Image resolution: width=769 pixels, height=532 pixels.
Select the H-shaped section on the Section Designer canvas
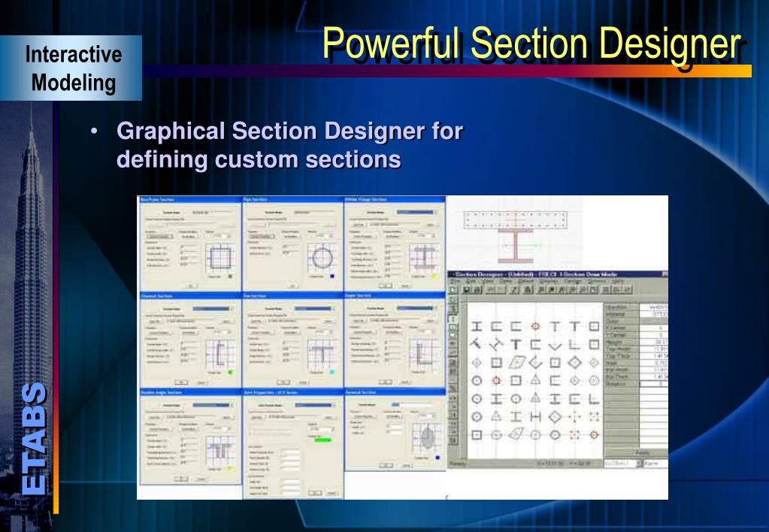tap(535, 417)
